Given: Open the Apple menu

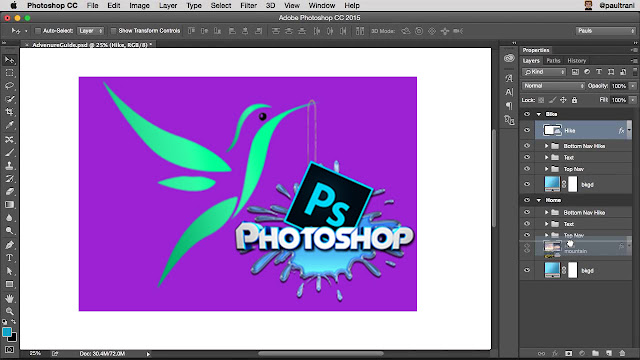Looking at the screenshot, I should coord(13,6).
